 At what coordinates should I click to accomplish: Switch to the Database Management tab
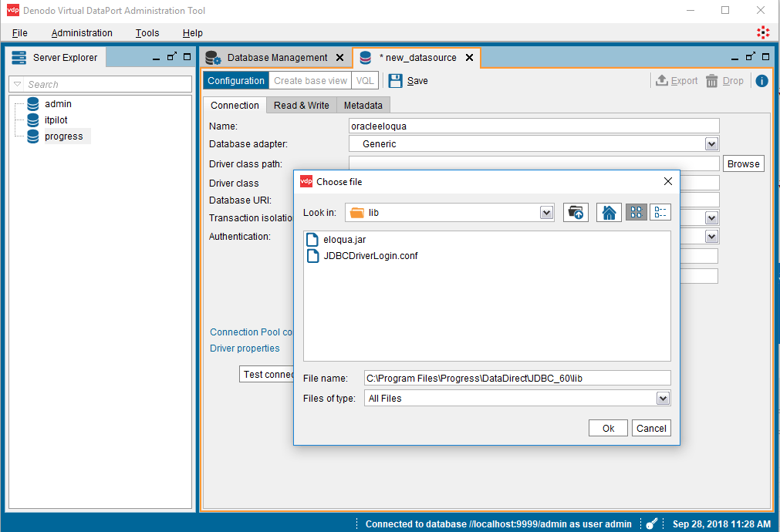pyautogui.click(x=275, y=57)
